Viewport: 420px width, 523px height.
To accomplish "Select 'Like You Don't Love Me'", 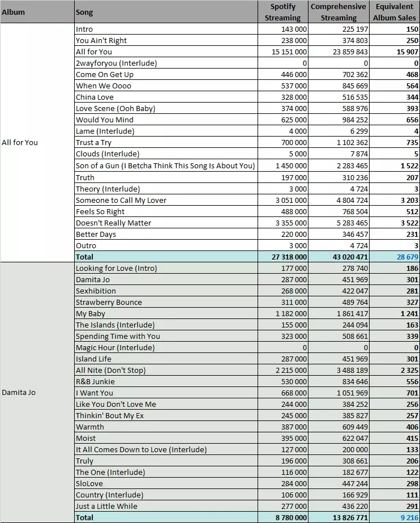I will pos(166,404).
